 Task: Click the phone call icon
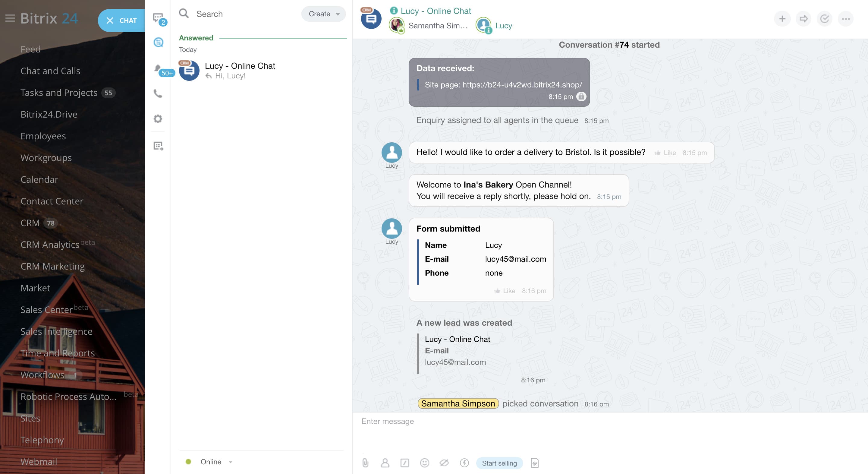158,93
